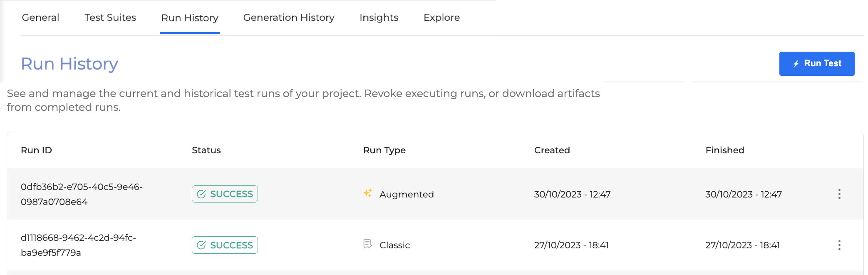The image size is (868, 275).
Task: Click the Run ID column header
Action: (36, 150)
